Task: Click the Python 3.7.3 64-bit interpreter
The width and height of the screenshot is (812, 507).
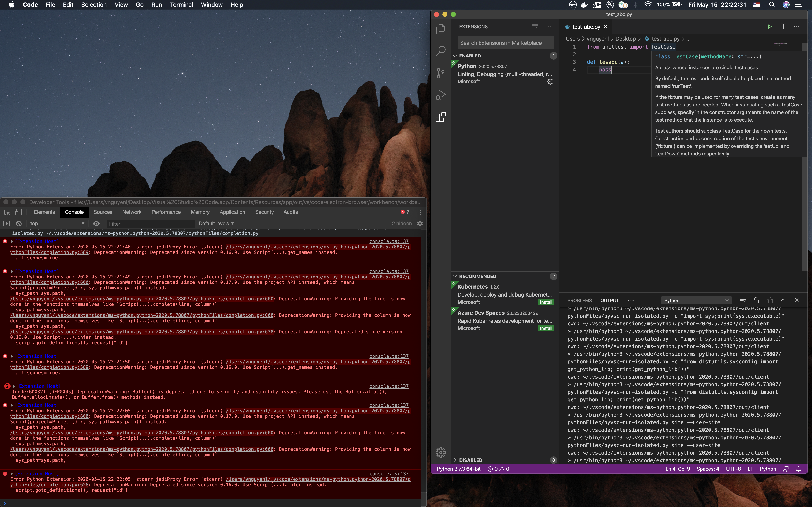Action: point(458,469)
